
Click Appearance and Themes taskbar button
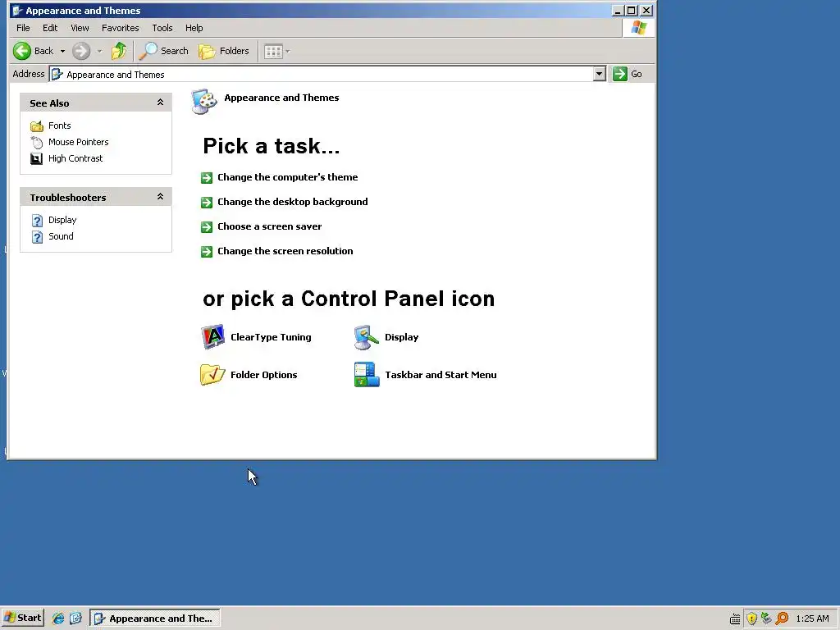pyautogui.click(x=155, y=619)
